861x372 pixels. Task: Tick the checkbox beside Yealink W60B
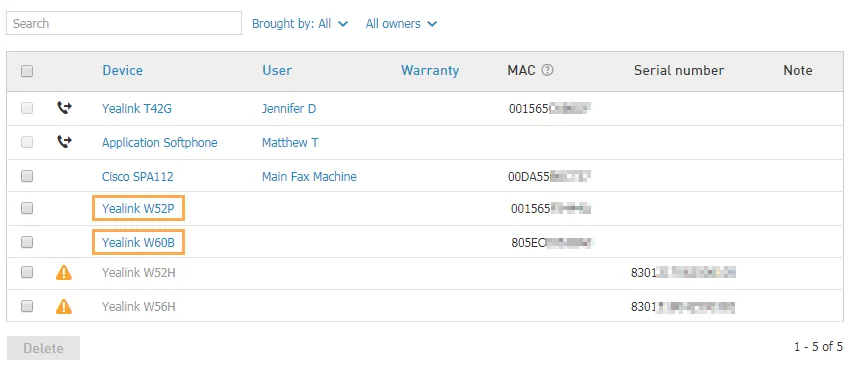tap(27, 242)
